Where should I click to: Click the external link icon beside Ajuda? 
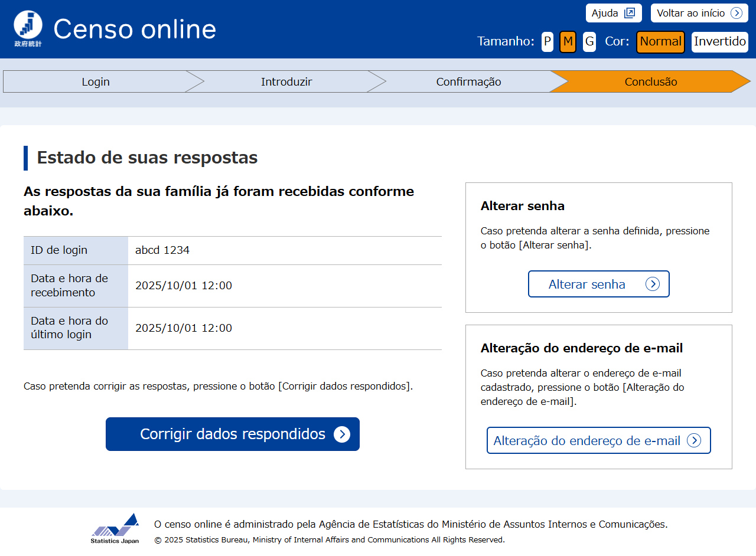[629, 13]
